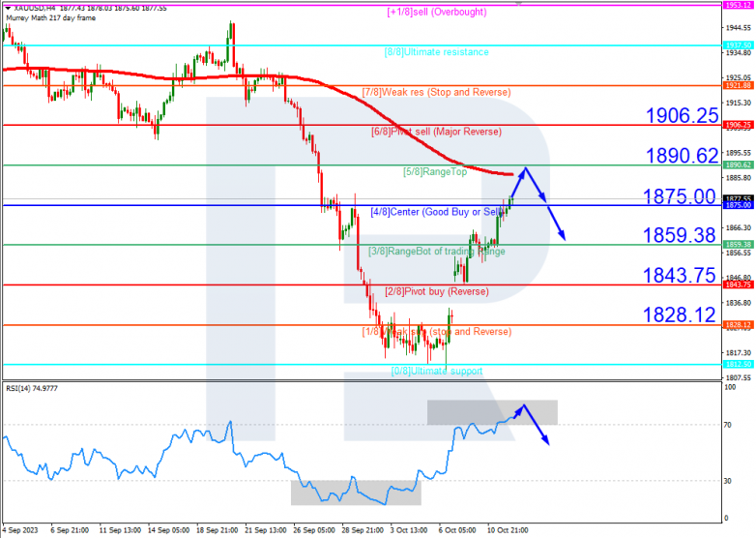This screenshot has height=538, width=756.
Task: Select the 100 level on the RSI scale
Action: click(731, 387)
